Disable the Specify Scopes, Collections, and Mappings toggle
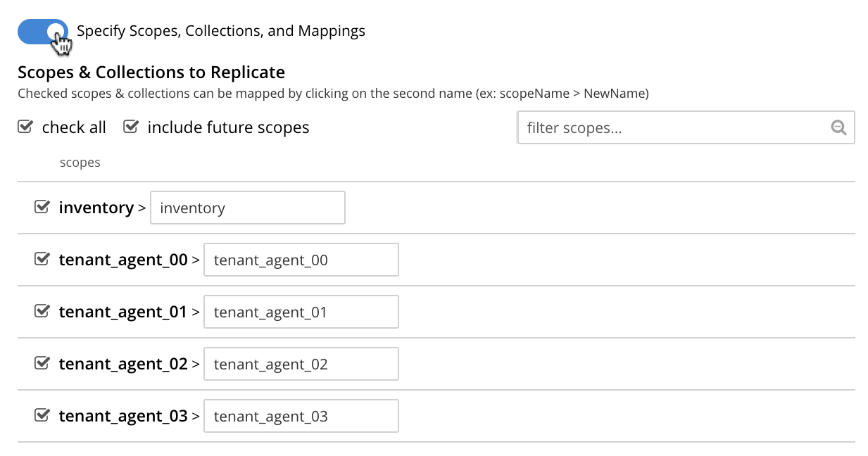The height and width of the screenshot is (456, 868). (x=42, y=31)
